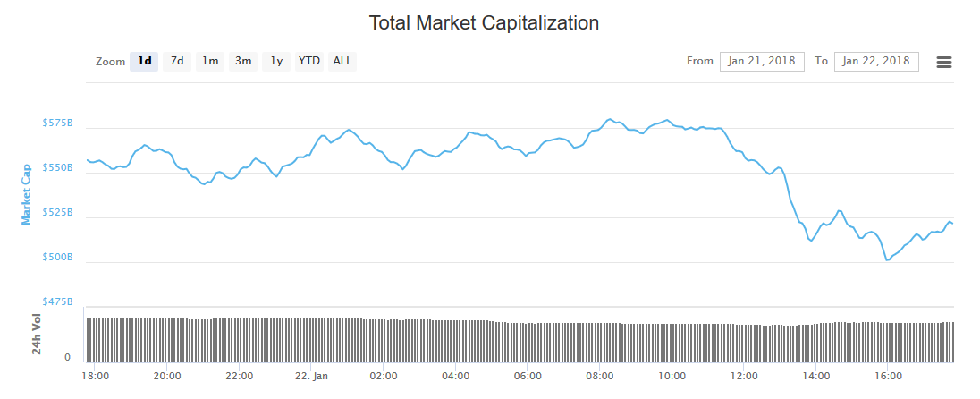The image size is (980, 399).
Task: Click the 16:00 time axis marker
Action: (888, 376)
